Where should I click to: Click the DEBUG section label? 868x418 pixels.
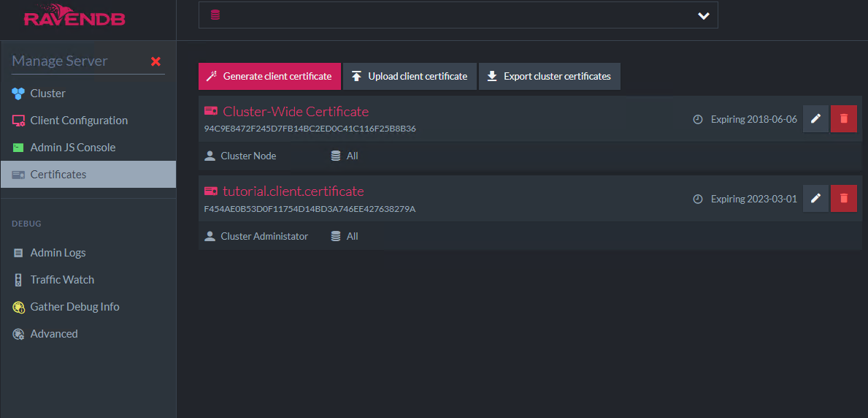(x=26, y=224)
